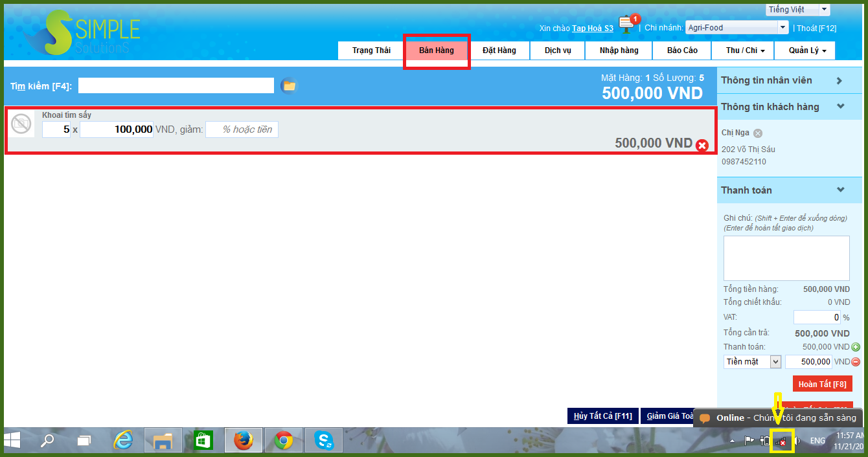Open Skype from the taskbar
Viewport: 868px width, 457px height.
323,441
